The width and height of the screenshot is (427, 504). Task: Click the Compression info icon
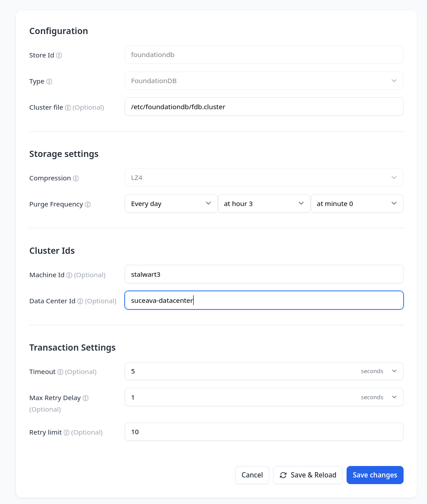tap(76, 178)
